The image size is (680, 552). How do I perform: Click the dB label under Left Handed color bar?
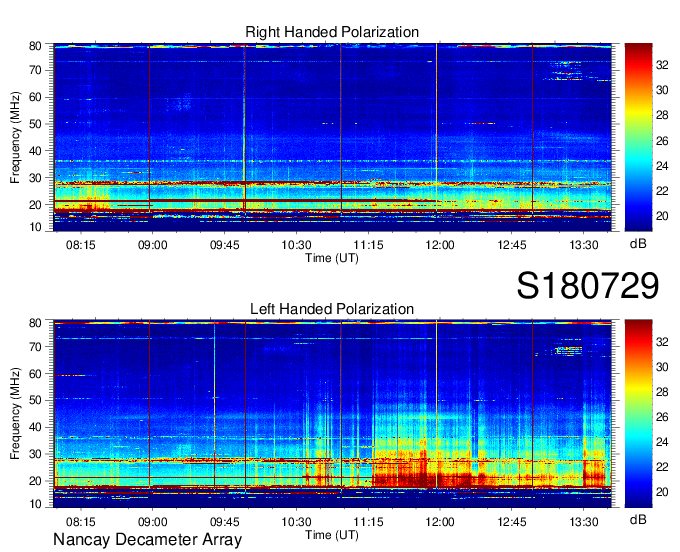pyautogui.click(x=638, y=519)
